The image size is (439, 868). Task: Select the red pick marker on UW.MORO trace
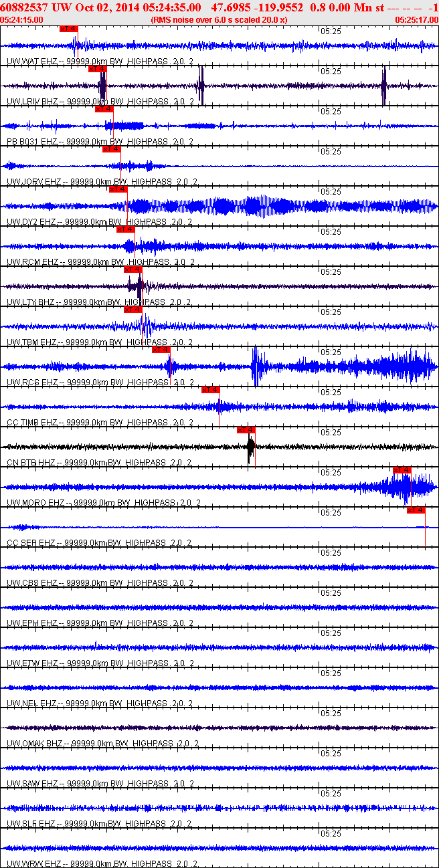[402, 470]
